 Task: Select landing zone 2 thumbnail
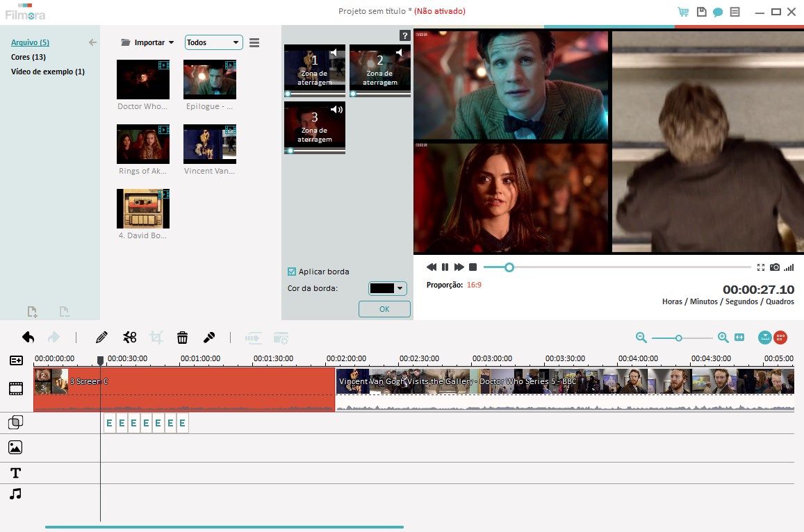380,70
